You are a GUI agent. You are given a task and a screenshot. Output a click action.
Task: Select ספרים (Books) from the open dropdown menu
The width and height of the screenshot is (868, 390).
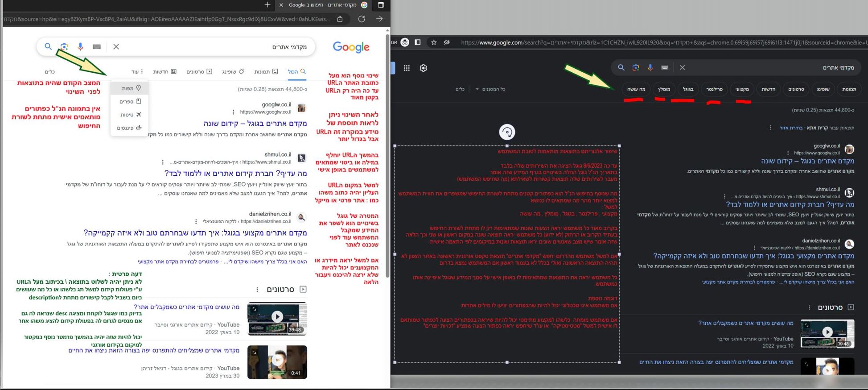pyautogui.click(x=129, y=102)
